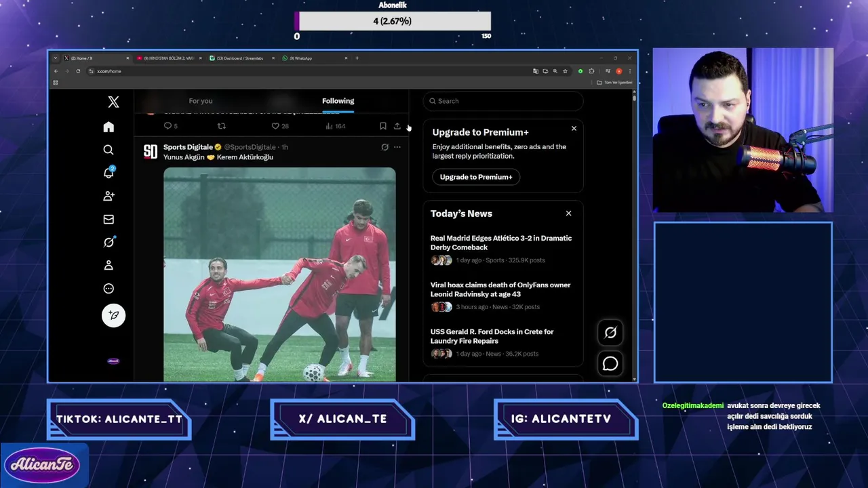
Task: Select the Following tab
Action: point(338,101)
